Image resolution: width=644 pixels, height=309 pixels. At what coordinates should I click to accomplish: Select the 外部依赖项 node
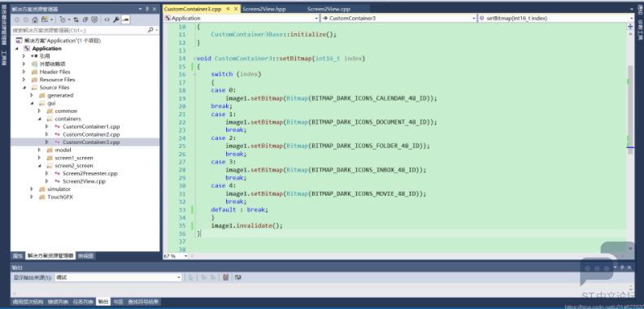point(53,64)
